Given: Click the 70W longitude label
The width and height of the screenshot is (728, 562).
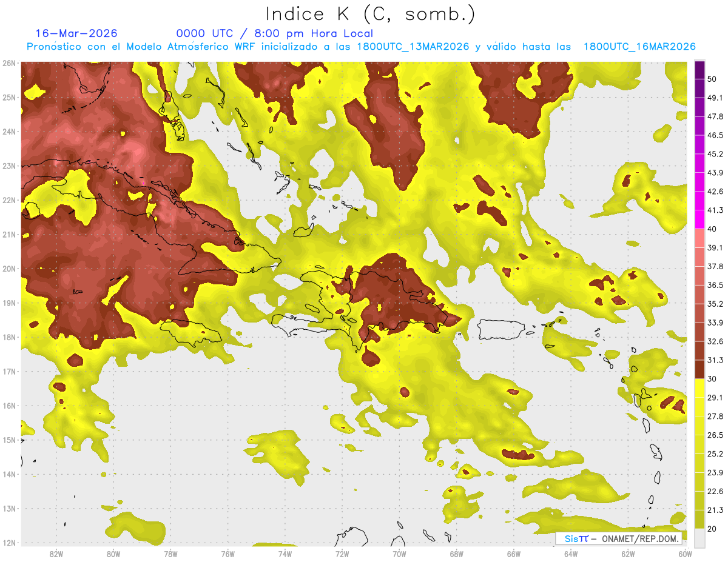Looking at the screenshot, I should pos(399,554).
